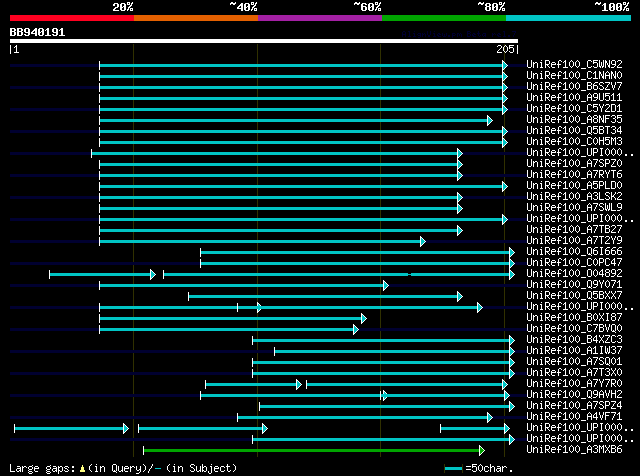Click the ~100% legend percentage label
The width and height of the screenshot is (640, 476).
(611, 7)
